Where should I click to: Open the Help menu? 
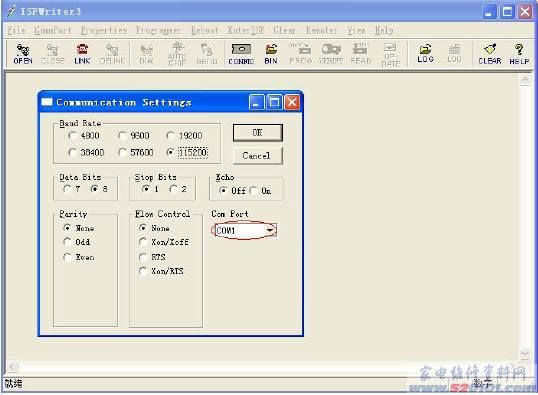click(384, 30)
